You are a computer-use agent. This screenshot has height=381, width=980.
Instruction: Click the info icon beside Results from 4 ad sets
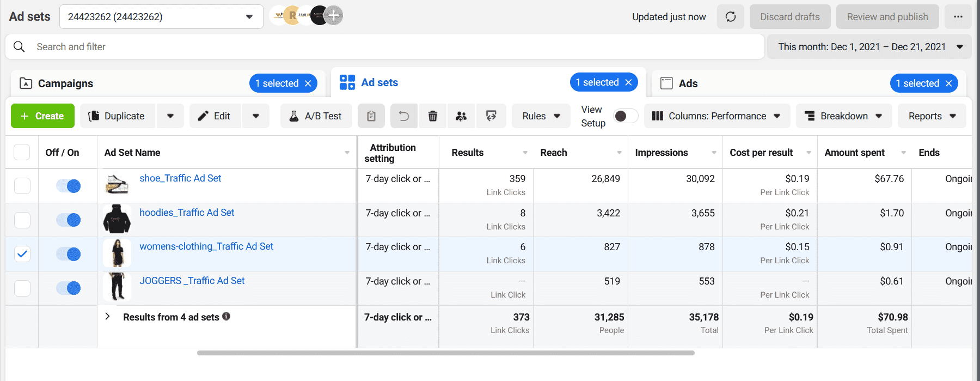pyautogui.click(x=226, y=317)
